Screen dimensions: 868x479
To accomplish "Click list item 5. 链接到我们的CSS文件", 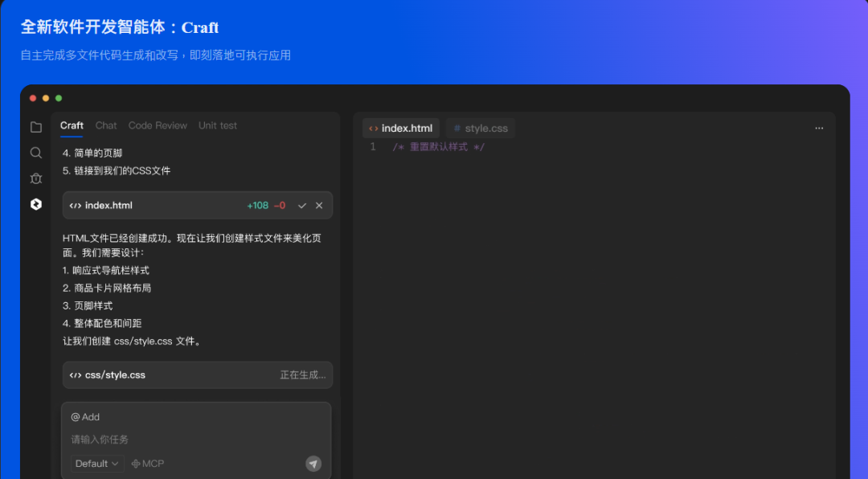I will point(117,170).
